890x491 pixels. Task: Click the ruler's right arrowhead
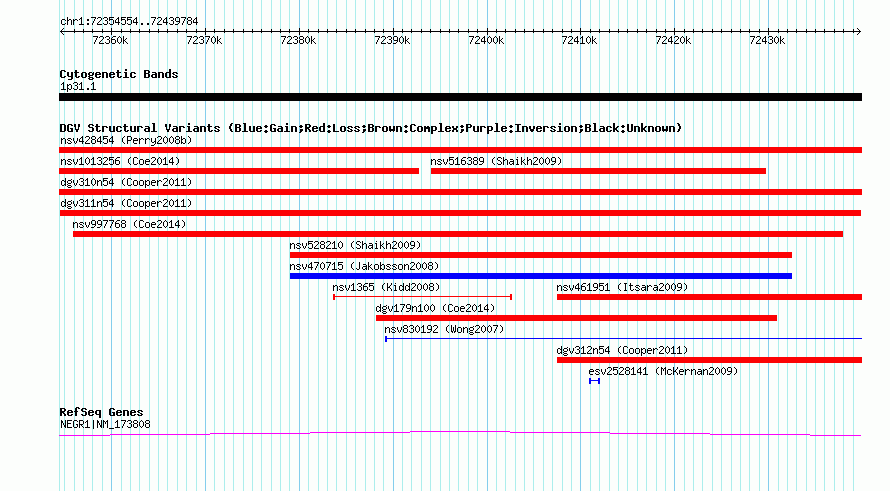[x=858, y=32]
